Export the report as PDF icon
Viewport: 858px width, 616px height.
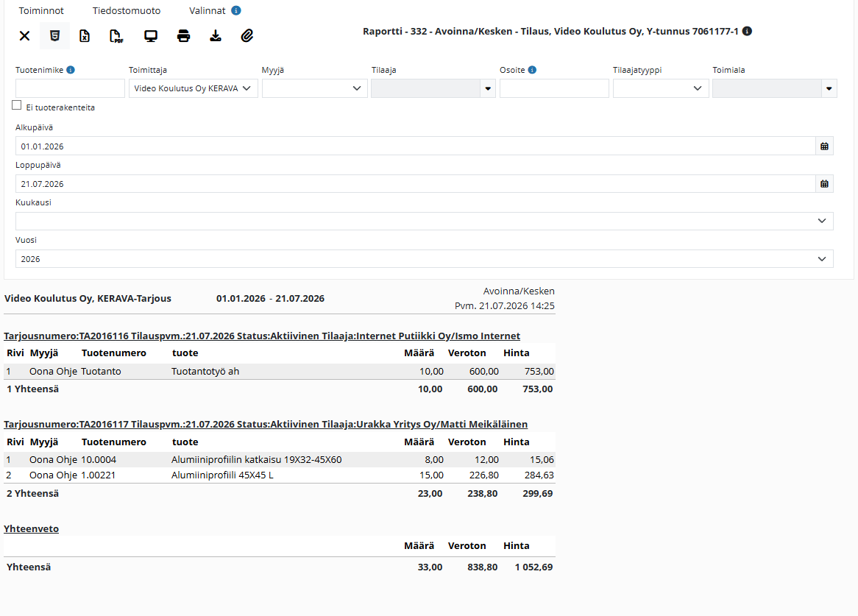click(x=116, y=36)
